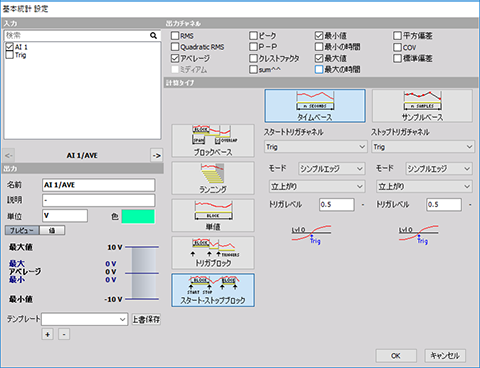The height and width of the screenshot is (368, 480).
Task: Choose the スタート-ストップブロック calculation mode
Action: [x=213, y=290]
